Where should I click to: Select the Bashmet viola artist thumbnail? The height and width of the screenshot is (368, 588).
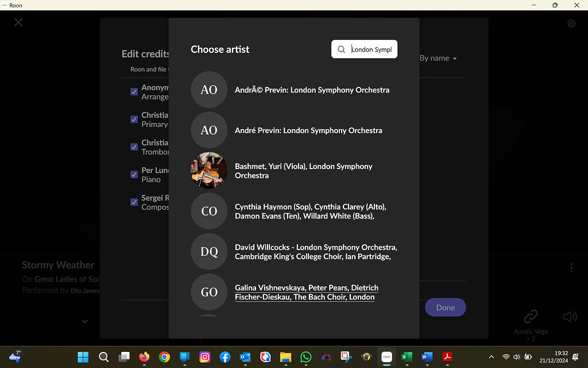[x=208, y=170]
